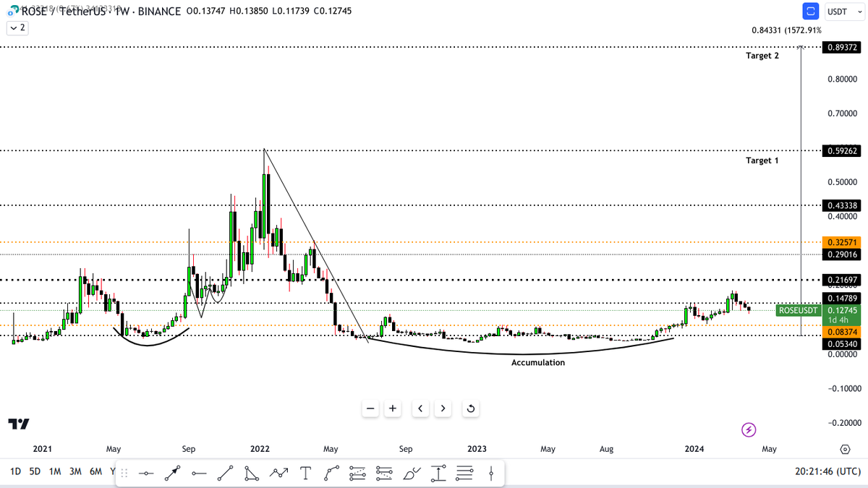
Task: Click the purple lightning bolt icon
Action: click(x=749, y=430)
